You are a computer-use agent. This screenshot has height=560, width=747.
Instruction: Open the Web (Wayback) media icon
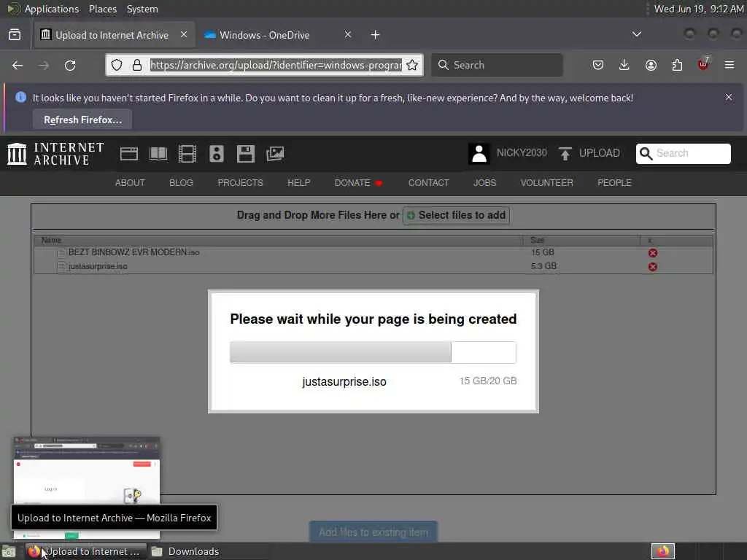[128, 154]
